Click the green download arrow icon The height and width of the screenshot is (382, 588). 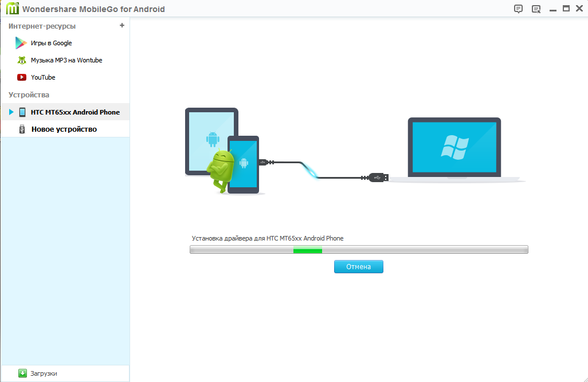tap(23, 373)
